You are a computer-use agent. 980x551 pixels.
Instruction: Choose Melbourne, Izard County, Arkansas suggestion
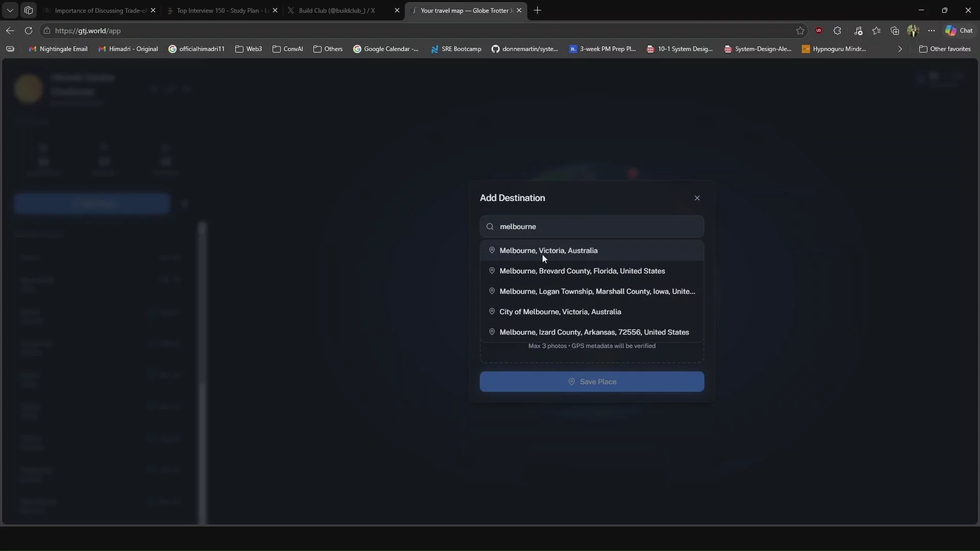click(592, 332)
